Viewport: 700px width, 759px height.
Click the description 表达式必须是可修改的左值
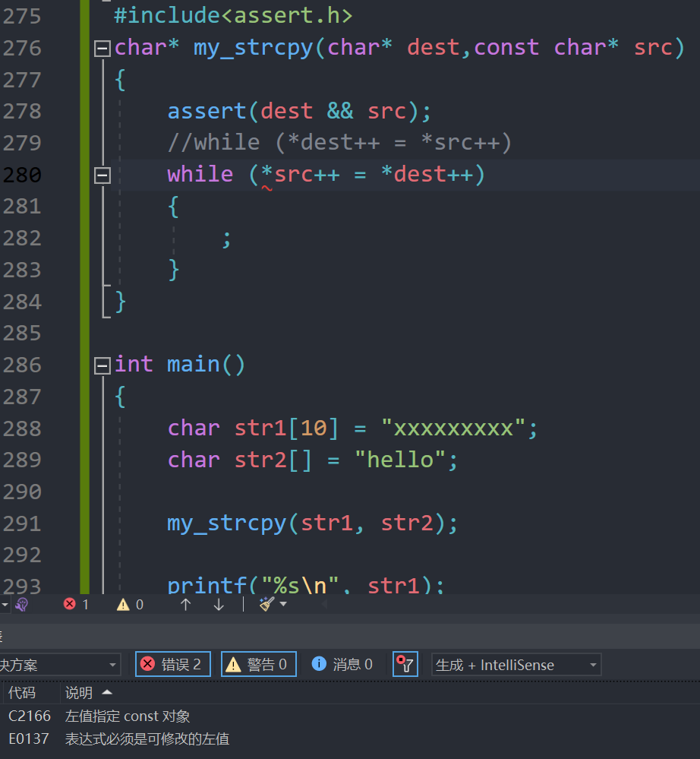point(147,738)
